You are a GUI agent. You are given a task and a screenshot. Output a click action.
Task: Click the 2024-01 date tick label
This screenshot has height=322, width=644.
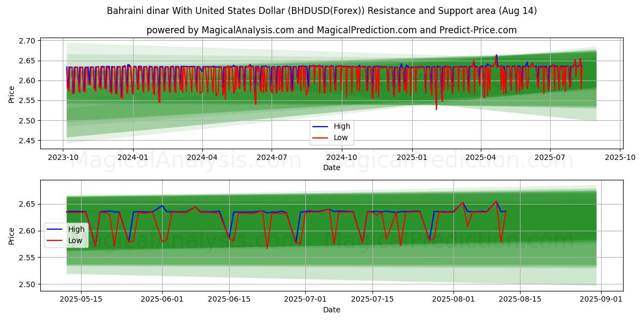click(133, 157)
